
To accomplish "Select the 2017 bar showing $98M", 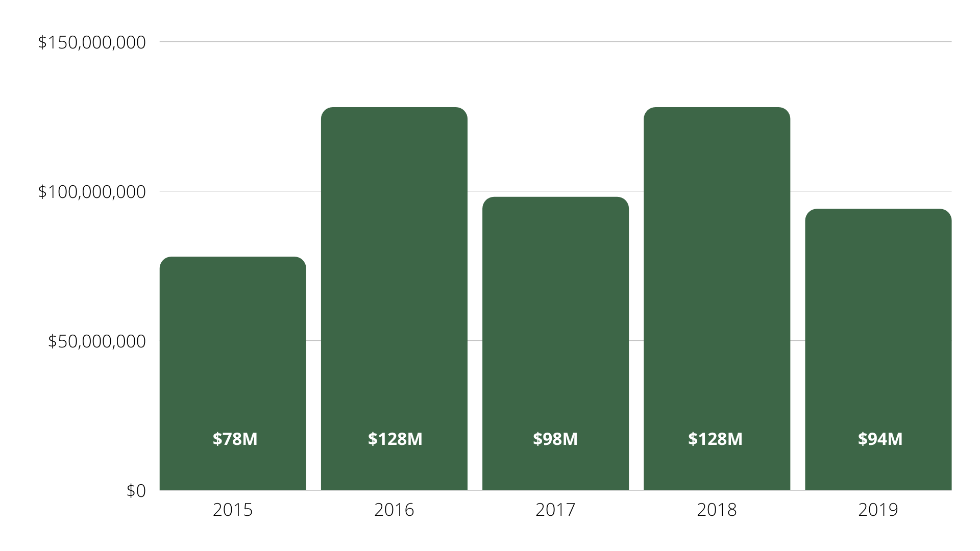I will pos(555,332).
